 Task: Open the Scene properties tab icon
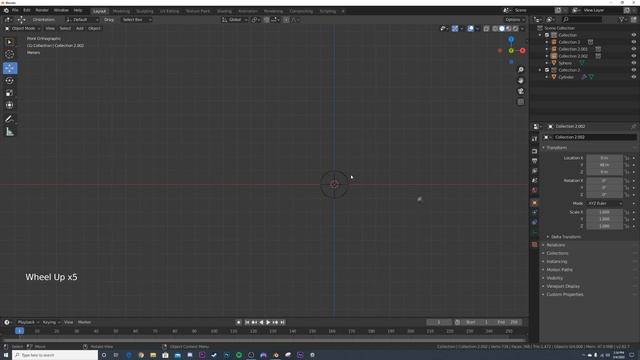pyautogui.click(x=534, y=180)
